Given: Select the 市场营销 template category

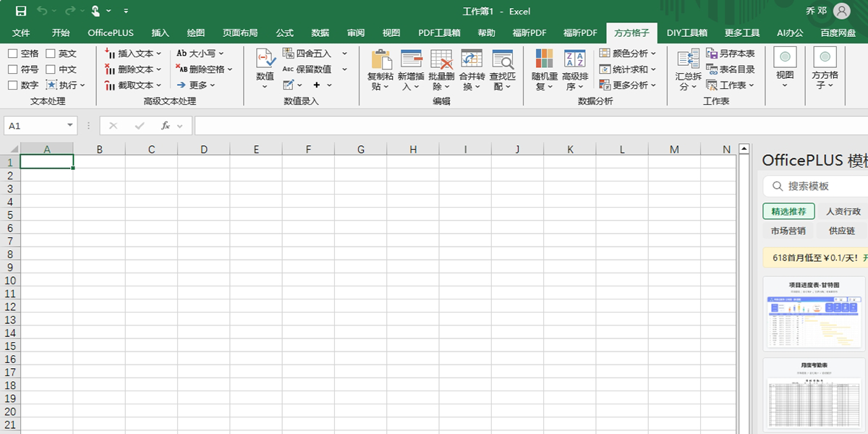Looking at the screenshot, I should (x=788, y=231).
